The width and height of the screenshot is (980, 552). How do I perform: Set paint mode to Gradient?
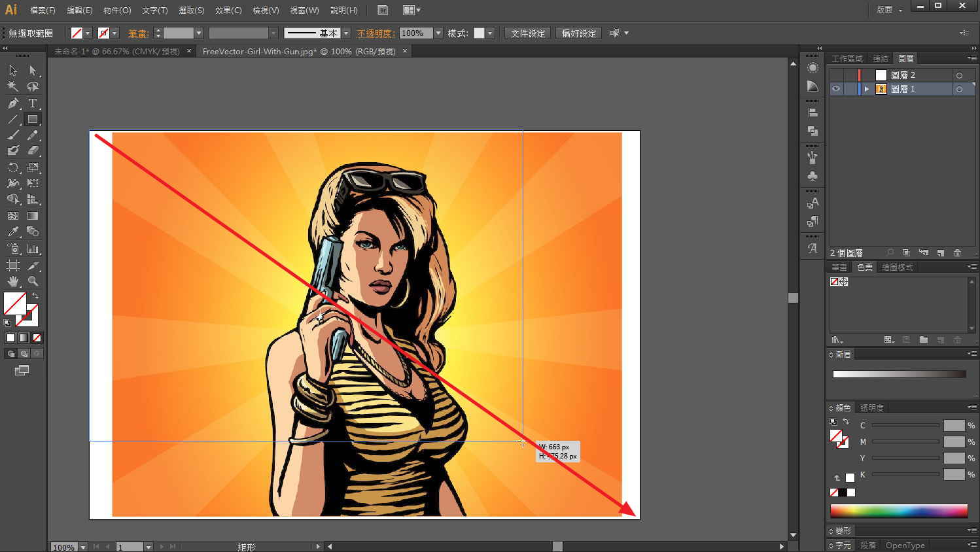[24, 338]
